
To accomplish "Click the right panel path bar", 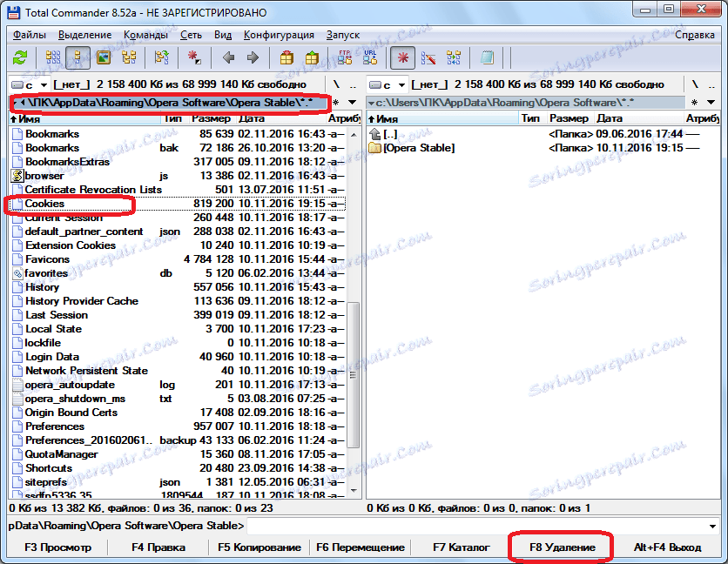I will point(526,102).
